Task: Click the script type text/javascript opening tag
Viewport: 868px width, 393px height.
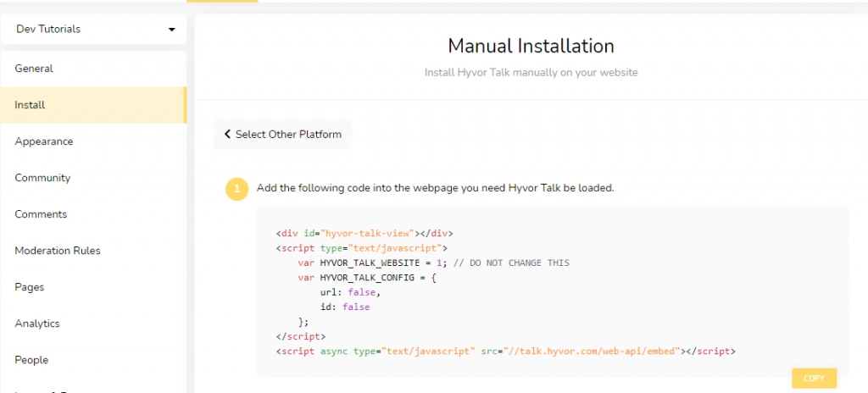Action: (x=361, y=248)
